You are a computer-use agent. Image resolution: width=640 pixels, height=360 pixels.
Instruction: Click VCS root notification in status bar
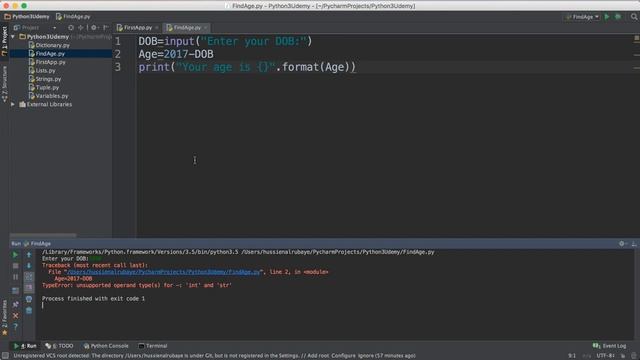coord(214,356)
